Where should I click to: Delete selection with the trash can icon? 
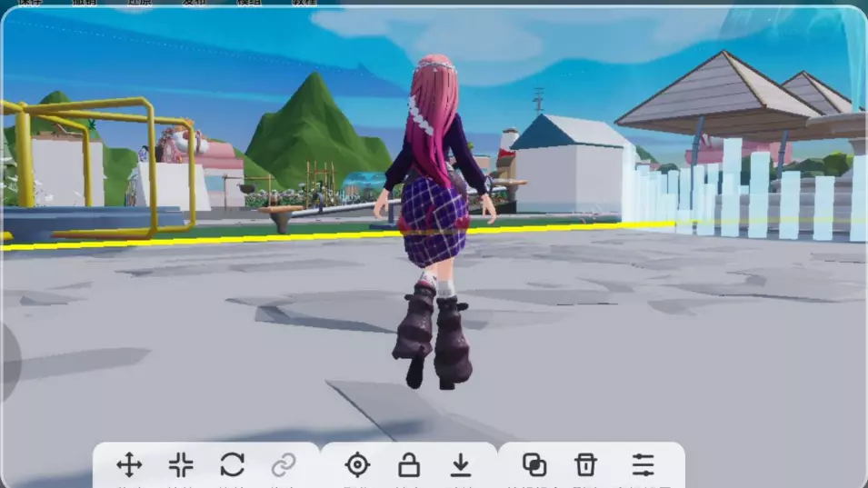click(x=585, y=465)
